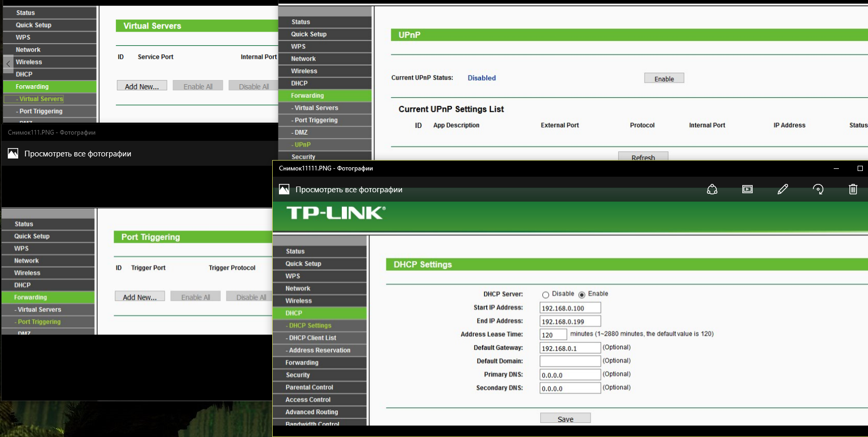Open edit mode with the pencil icon
868x437 pixels.
782,190
